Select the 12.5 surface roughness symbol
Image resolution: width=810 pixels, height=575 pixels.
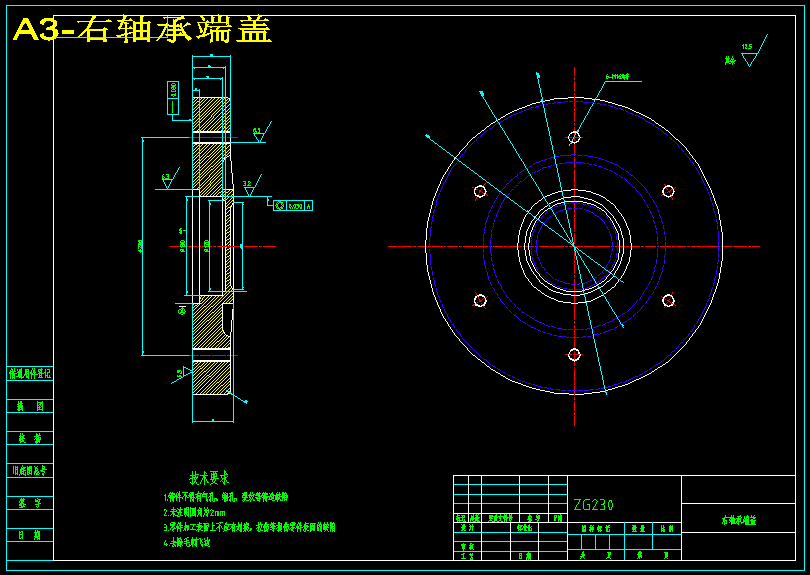[x=754, y=51]
